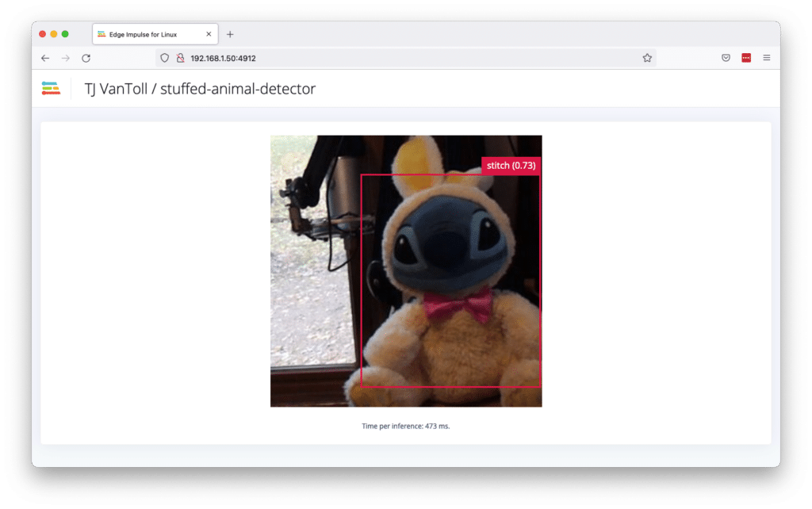The height and width of the screenshot is (509, 812).
Task: Navigate back using the back arrow
Action: 44,57
